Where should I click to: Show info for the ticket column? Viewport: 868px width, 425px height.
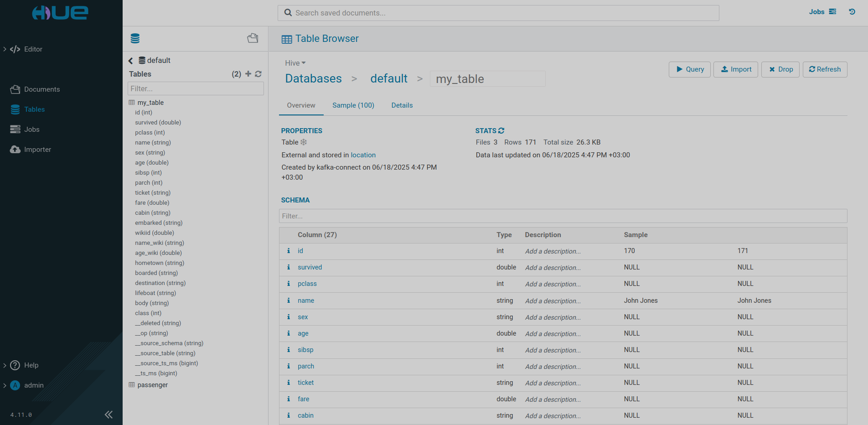pyautogui.click(x=288, y=383)
